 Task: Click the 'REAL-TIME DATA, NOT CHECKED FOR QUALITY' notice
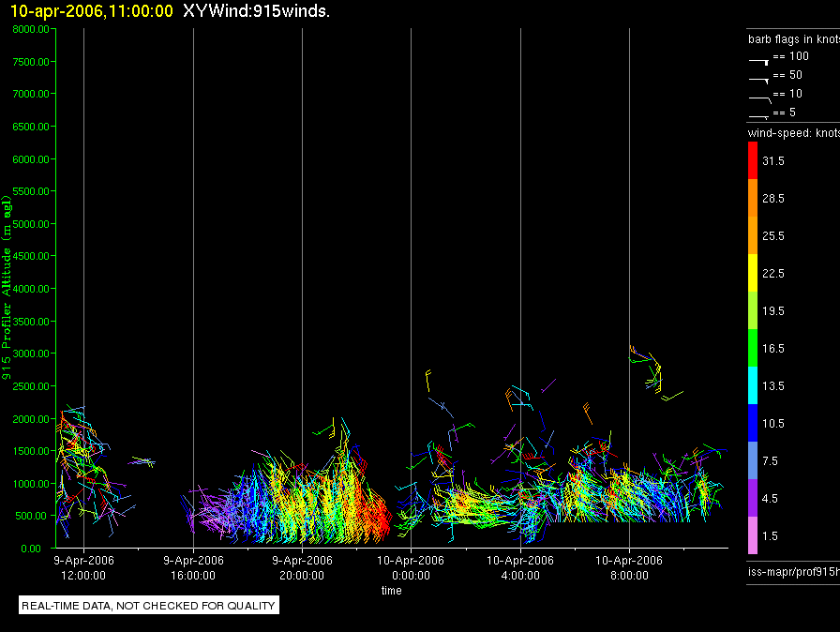tap(148, 605)
